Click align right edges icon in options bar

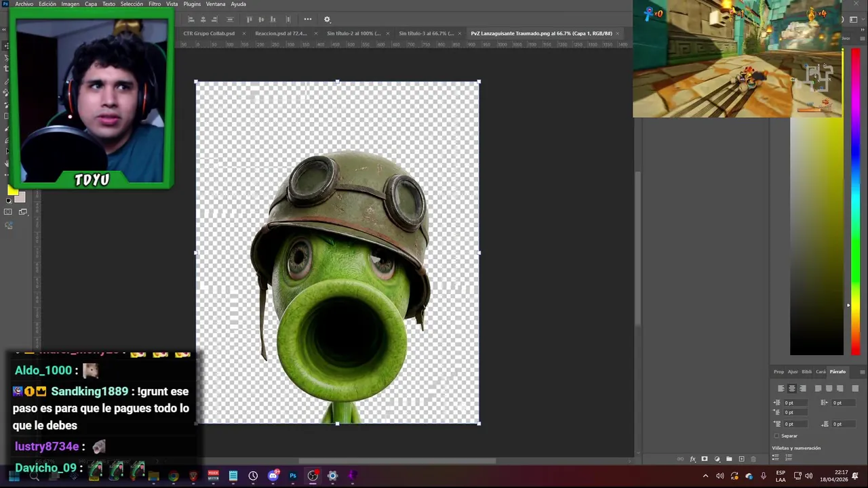[214, 19]
